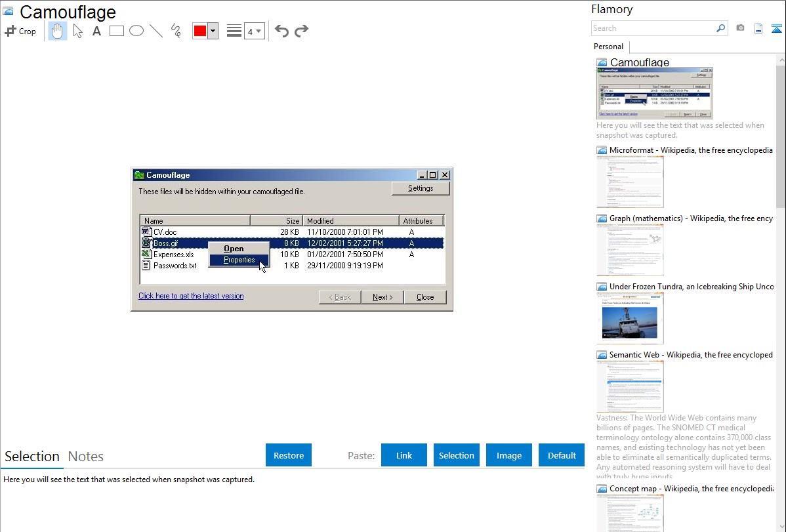Image resolution: width=786 pixels, height=532 pixels.
Task: Click Under Frozen Tundra title text
Action: (692, 286)
